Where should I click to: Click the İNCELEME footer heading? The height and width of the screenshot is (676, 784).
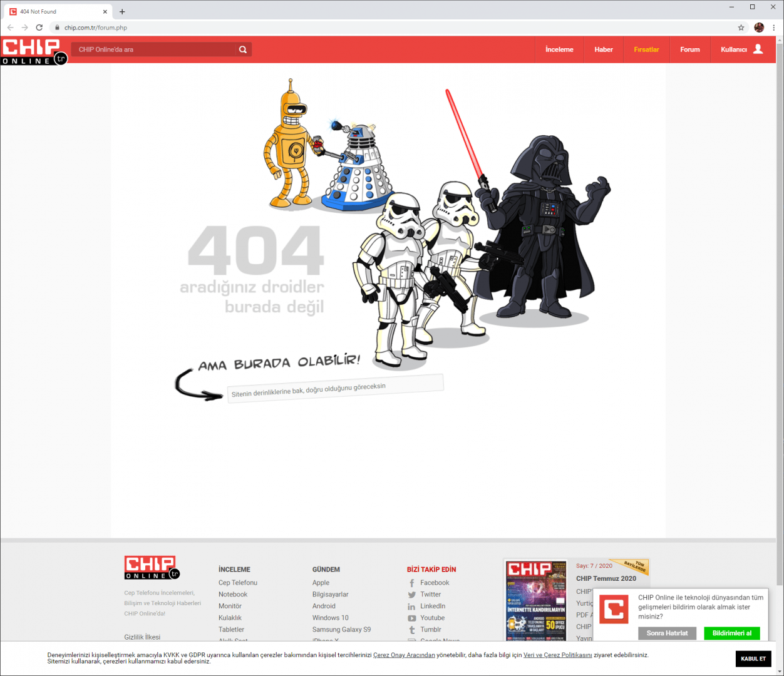tap(234, 570)
